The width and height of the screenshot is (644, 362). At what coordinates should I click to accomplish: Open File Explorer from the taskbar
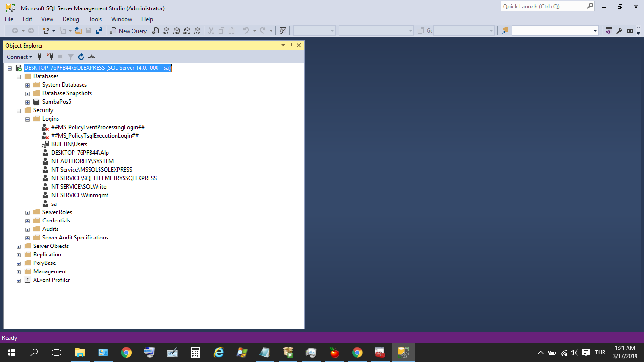tap(80, 353)
